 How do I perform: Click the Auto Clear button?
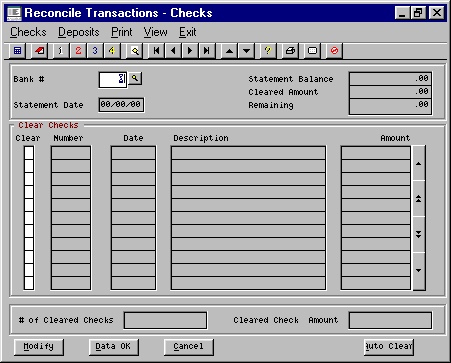pos(389,347)
